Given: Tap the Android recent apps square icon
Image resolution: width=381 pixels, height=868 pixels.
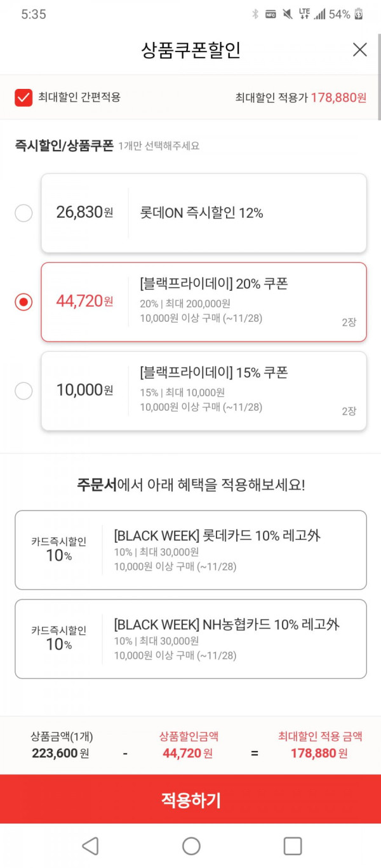Looking at the screenshot, I should point(292,846).
